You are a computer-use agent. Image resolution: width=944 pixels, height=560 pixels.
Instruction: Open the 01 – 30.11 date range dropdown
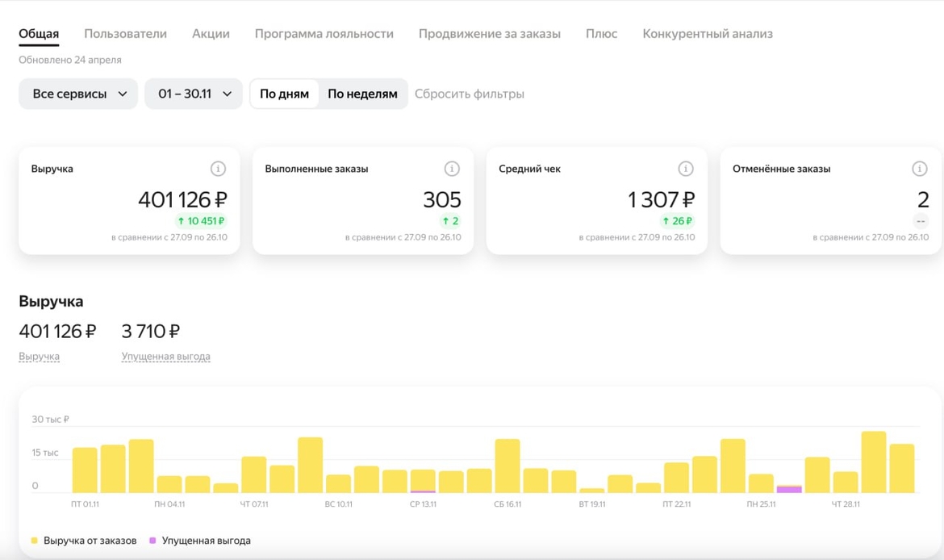coord(194,94)
